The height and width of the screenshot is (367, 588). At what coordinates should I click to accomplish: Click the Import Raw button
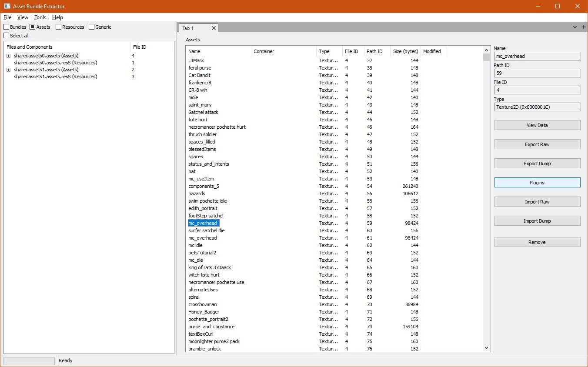pyautogui.click(x=537, y=202)
